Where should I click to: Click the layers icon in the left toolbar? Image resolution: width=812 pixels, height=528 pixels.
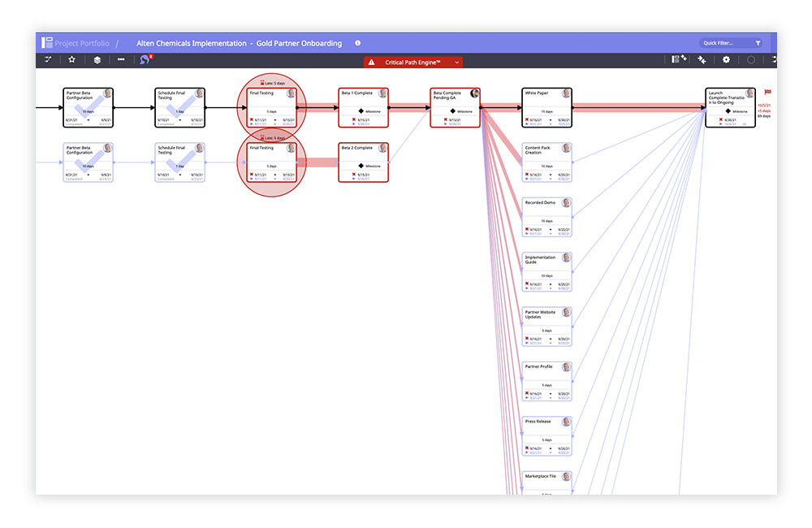coord(96,59)
